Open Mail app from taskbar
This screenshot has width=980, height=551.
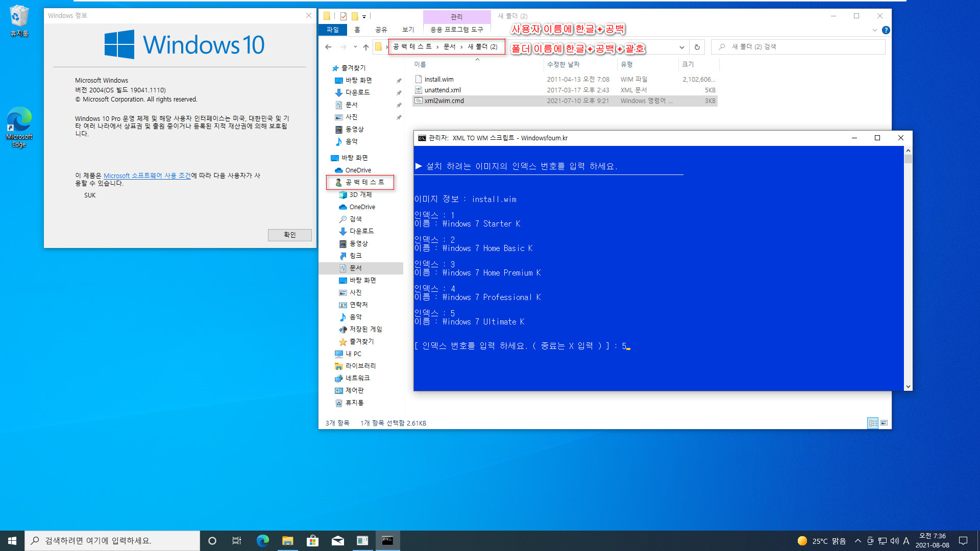tap(337, 541)
